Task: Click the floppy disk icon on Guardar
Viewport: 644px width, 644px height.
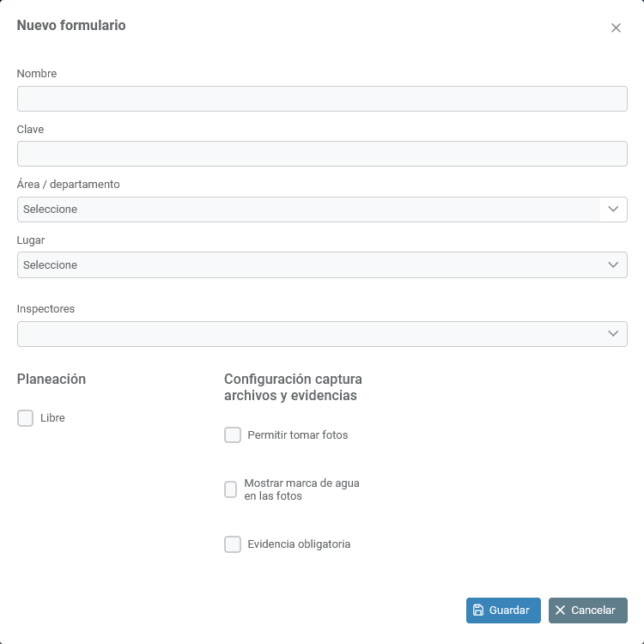Action: pos(478,610)
